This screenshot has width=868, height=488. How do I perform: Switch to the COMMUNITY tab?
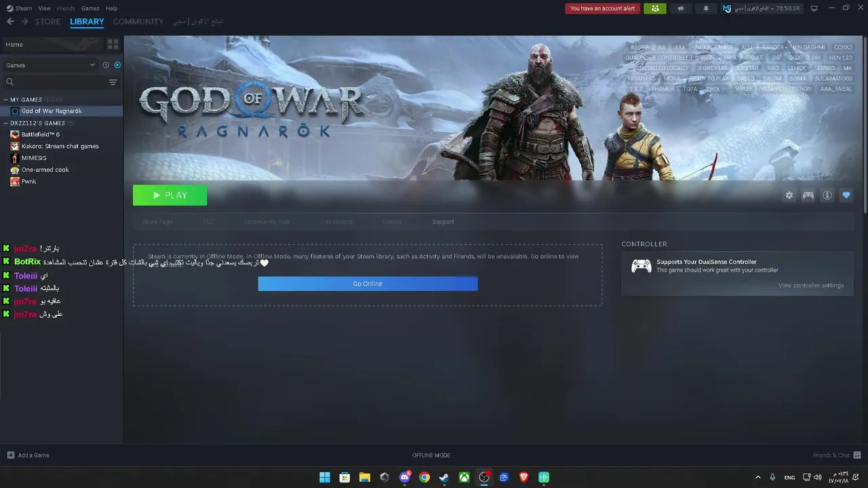coord(138,22)
